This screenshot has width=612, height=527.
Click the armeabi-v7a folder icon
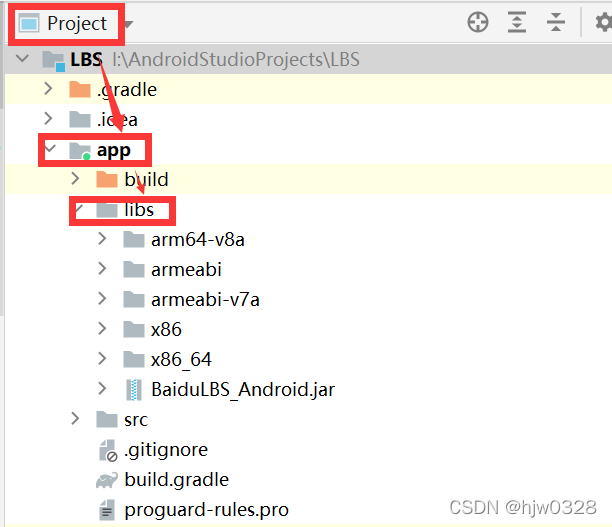point(134,299)
